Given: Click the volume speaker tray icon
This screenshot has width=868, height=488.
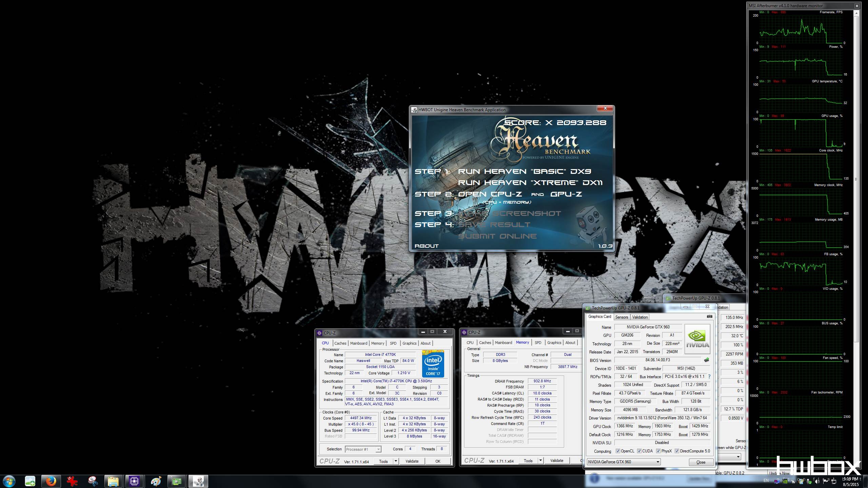Looking at the screenshot, I should click(816, 481).
